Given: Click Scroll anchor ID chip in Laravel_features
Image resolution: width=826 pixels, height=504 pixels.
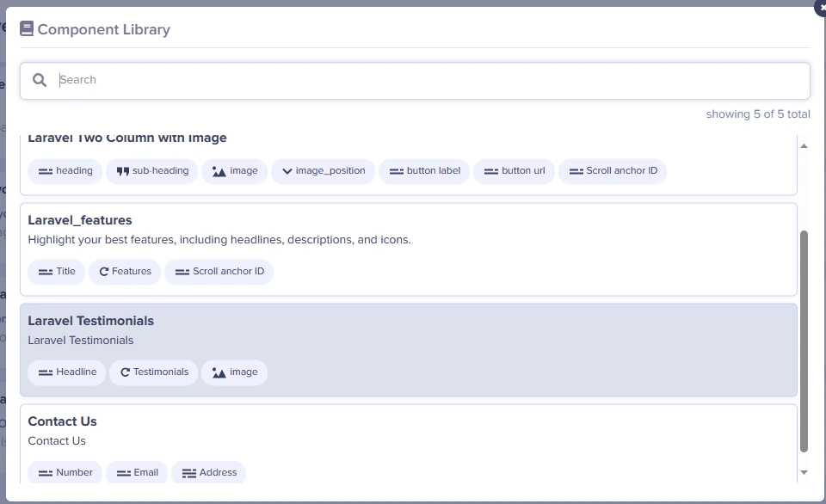Looking at the screenshot, I should [219, 272].
